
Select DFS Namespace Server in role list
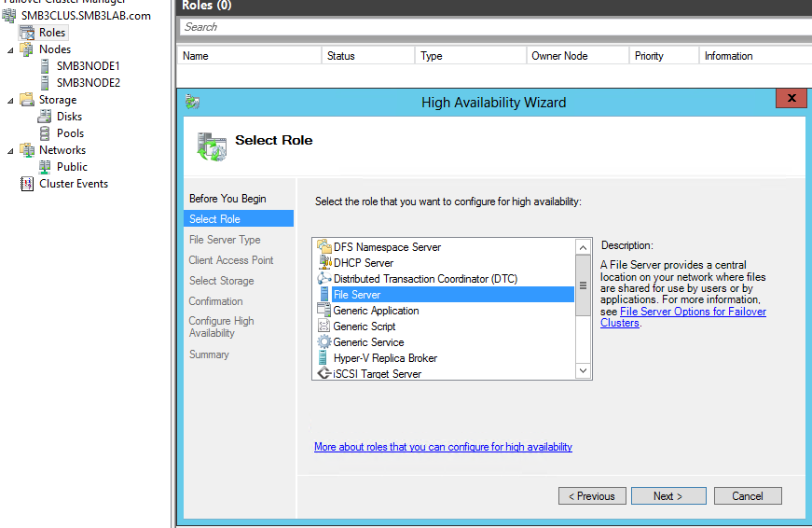[x=388, y=246]
